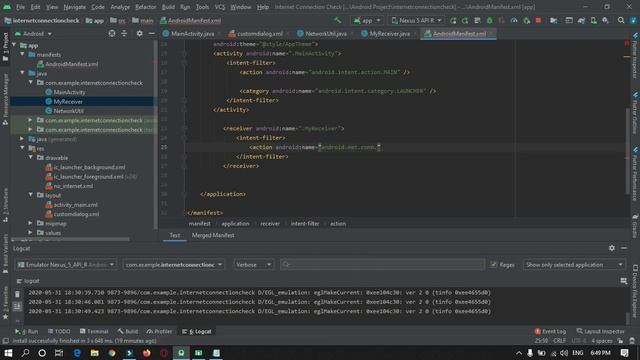Click the Profile app gauge icon

tap(514, 20)
